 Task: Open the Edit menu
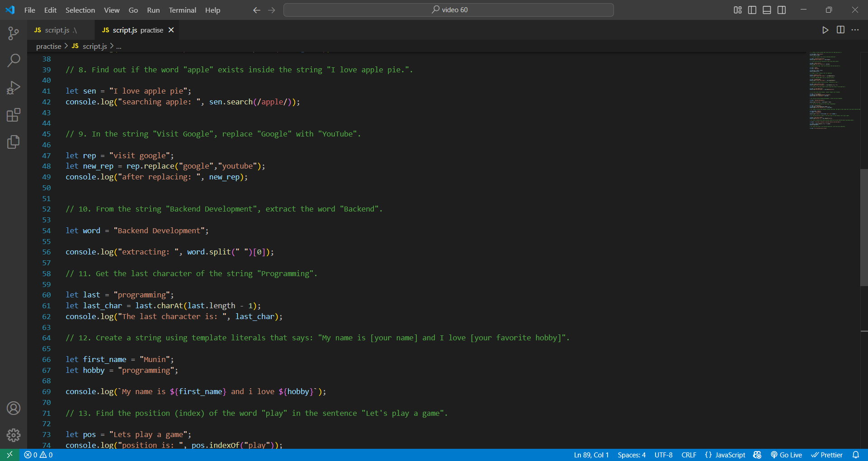point(50,10)
